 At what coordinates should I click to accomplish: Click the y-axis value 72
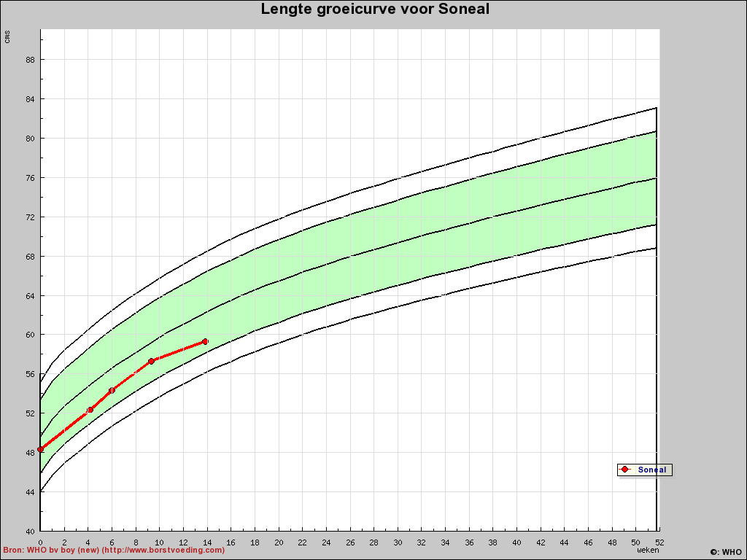coord(31,217)
